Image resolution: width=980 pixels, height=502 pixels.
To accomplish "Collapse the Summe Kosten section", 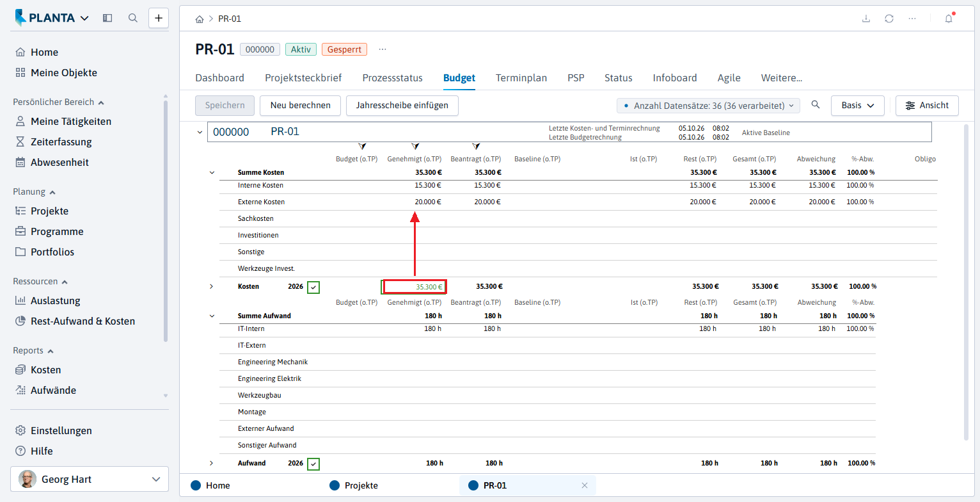I will click(212, 173).
